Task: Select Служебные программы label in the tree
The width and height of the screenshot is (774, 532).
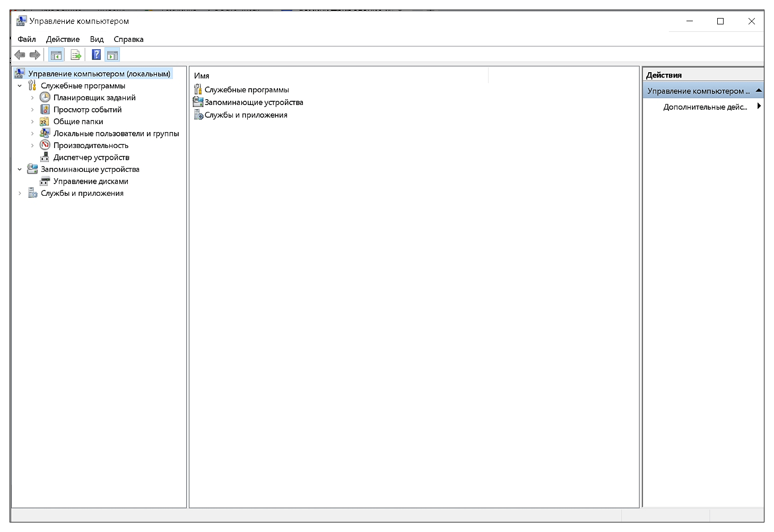Action: [x=83, y=86]
